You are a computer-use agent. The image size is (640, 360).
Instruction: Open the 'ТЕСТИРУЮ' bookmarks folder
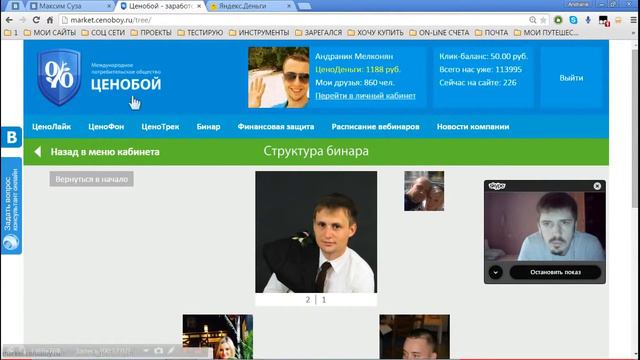pyautogui.click(x=200, y=33)
